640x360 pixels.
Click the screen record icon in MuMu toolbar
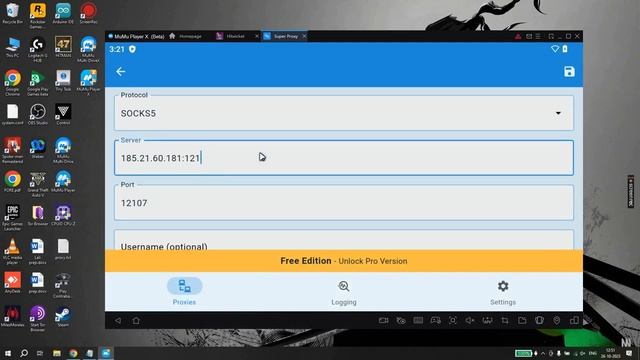coord(383,321)
